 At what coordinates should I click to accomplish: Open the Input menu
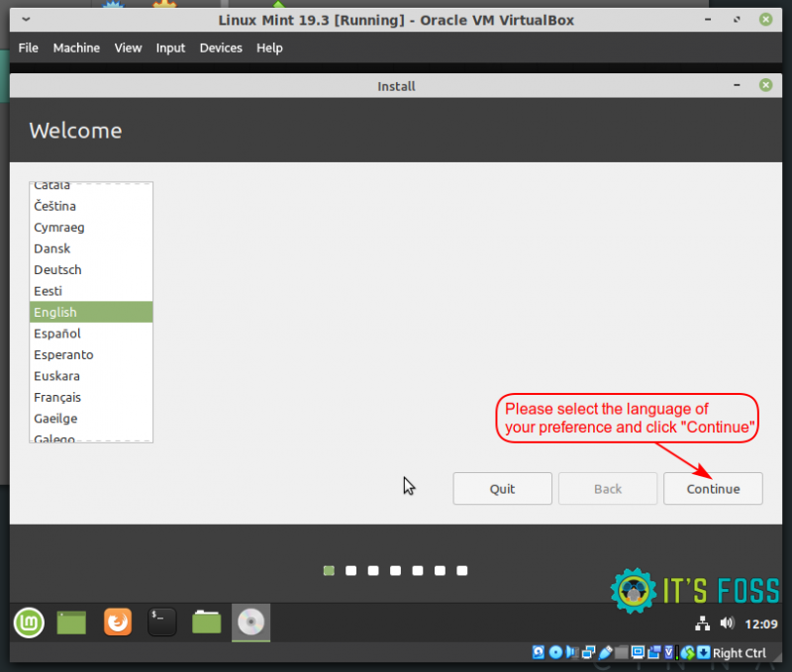point(170,48)
